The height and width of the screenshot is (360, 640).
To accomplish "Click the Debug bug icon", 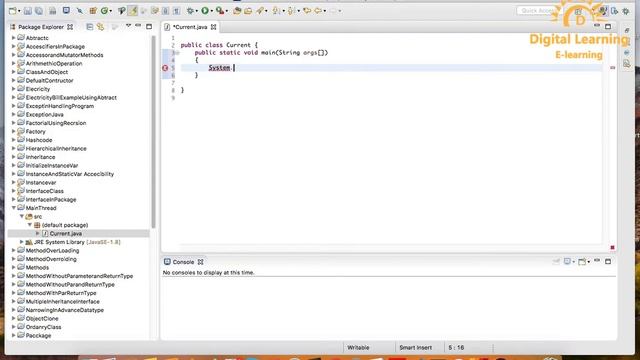I will coord(190,11).
